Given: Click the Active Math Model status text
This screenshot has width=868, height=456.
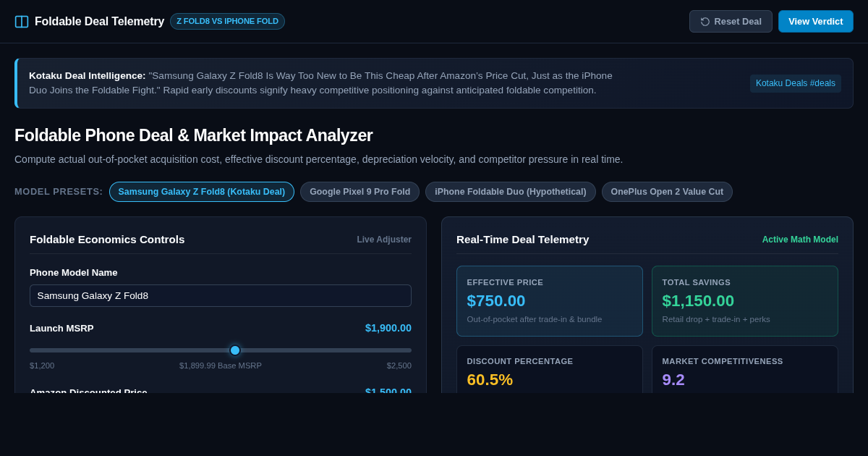Looking at the screenshot, I should (800, 240).
